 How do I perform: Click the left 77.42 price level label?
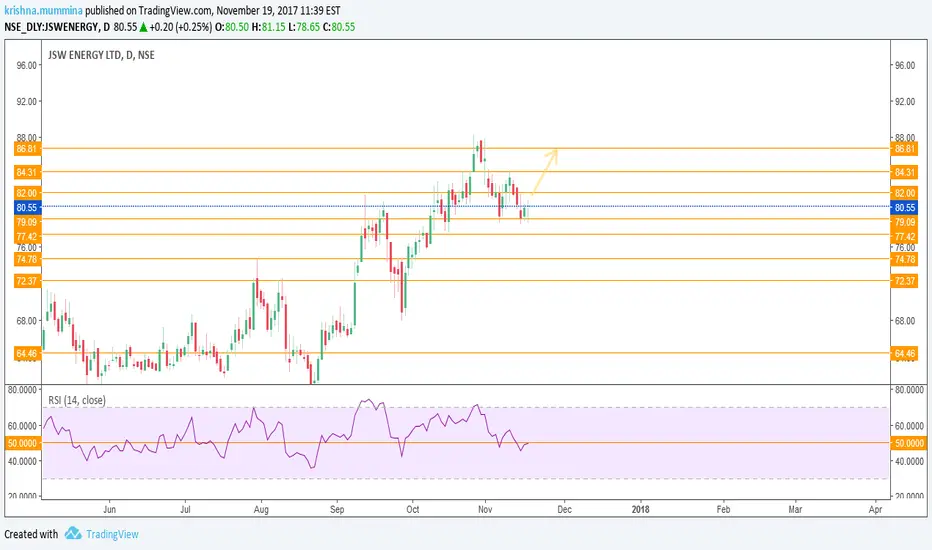27,237
